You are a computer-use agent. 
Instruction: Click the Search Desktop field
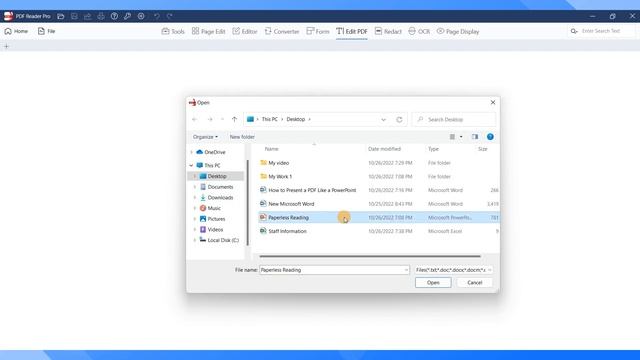pos(453,120)
